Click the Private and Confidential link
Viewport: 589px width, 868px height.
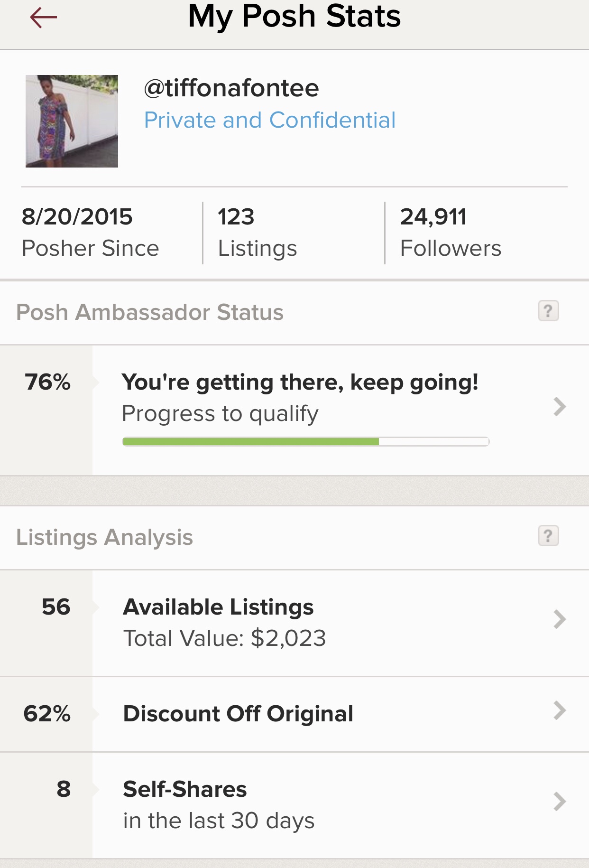click(x=269, y=120)
